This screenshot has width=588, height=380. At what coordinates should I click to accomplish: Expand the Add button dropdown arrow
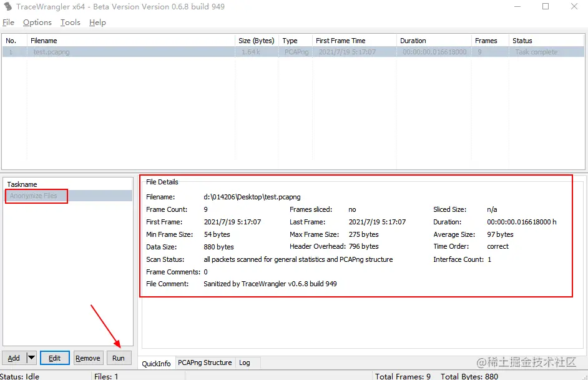point(31,358)
